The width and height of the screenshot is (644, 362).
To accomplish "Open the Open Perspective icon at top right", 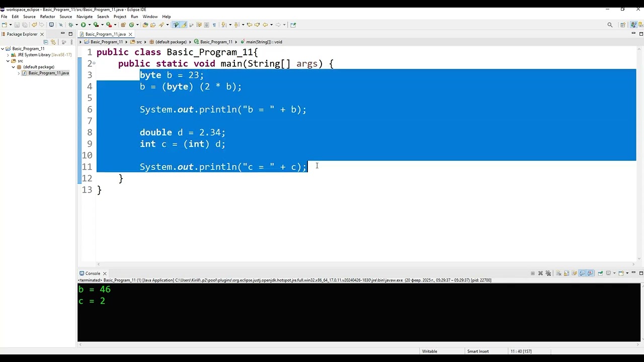I will (x=623, y=25).
